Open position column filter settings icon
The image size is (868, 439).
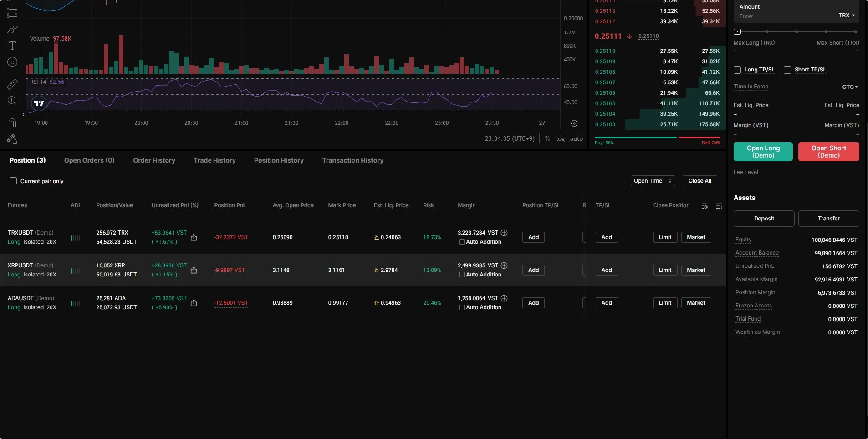705,206
